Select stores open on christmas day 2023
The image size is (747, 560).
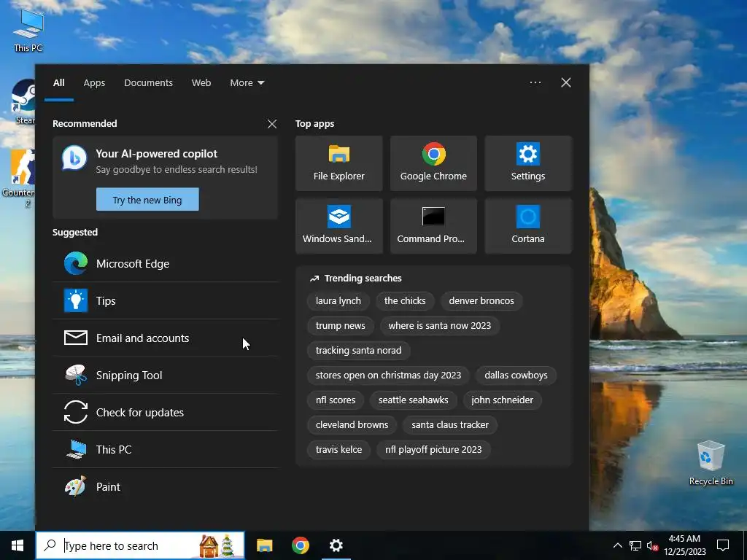[388, 376]
